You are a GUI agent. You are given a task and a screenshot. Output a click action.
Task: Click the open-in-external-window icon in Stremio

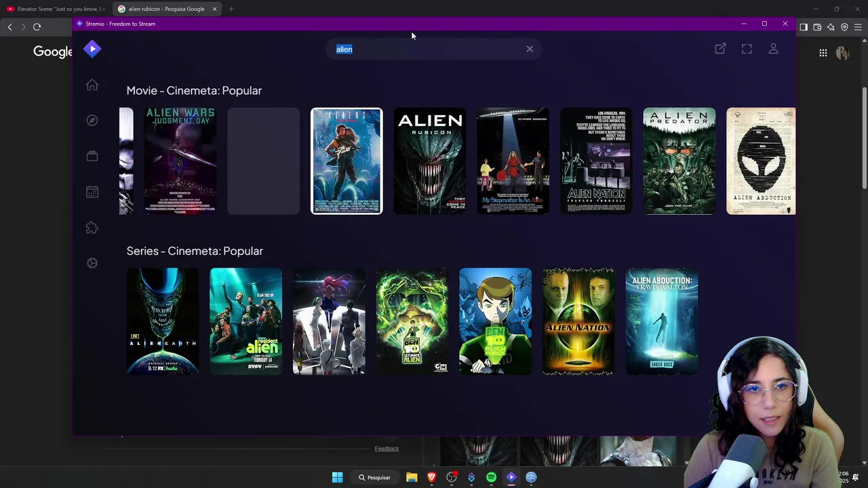720,49
